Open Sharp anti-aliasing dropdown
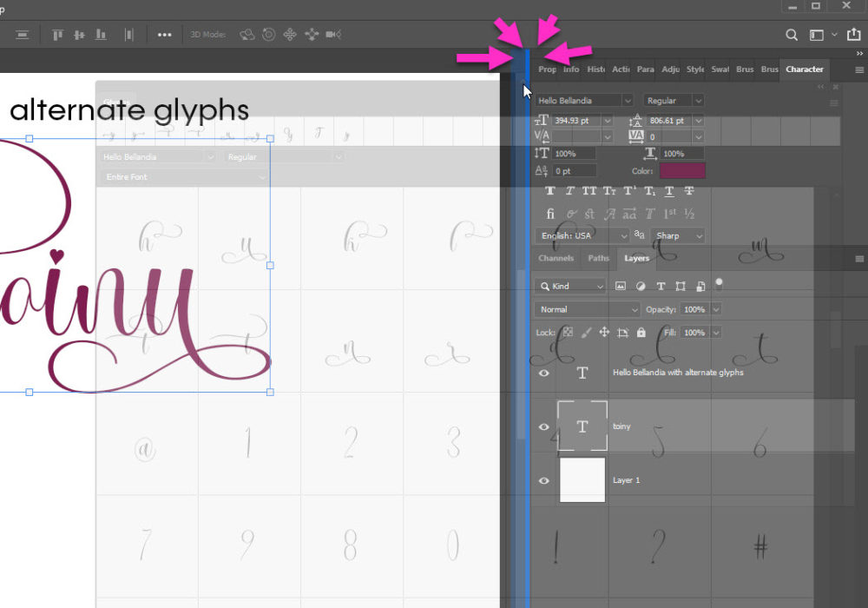Image resolution: width=868 pixels, height=608 pixels. click(678, 236)
